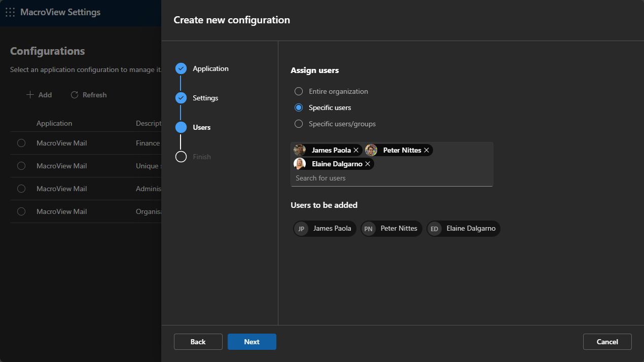Click James Paola's profile photo
Viewport: 644px width, 362px height.
point(300,150)
